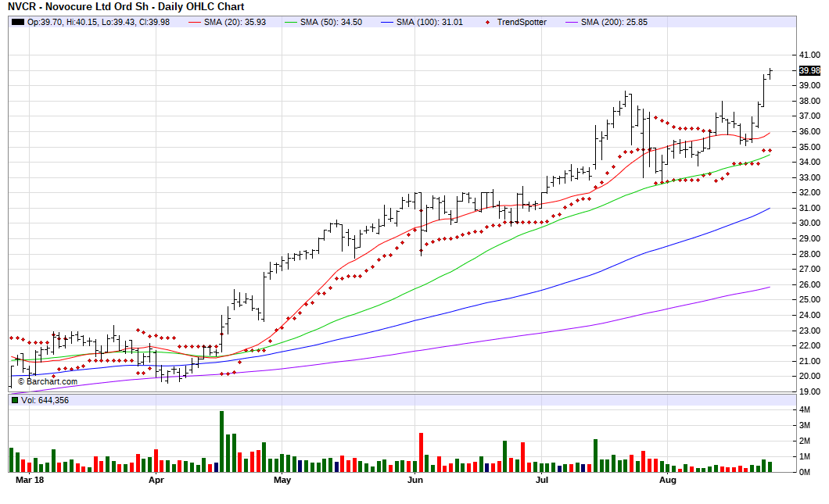Click the Mar 18 date axis label
Screen dimensions: 829x504
30,481
